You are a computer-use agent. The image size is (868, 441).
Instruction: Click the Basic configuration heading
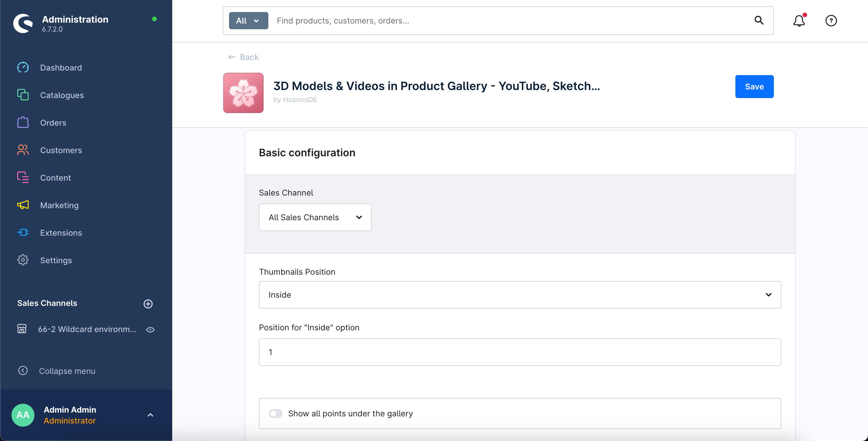[307, 153]
